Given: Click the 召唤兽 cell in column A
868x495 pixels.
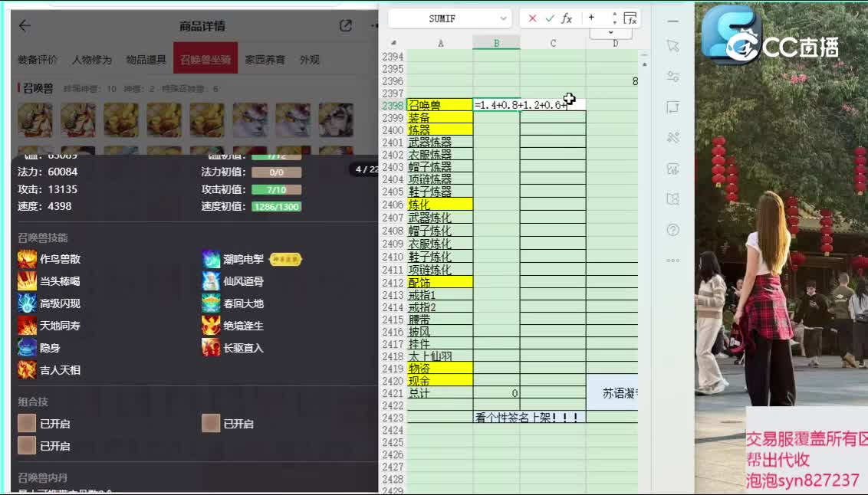Looking at the screenshot, I should point(439,105).
